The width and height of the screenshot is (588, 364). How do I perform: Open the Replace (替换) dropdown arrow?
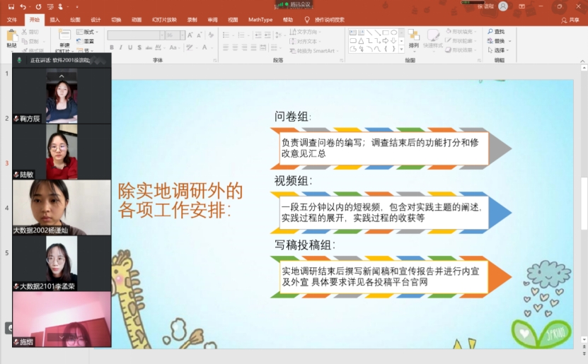pyautogui.click(x=509, y=41)
